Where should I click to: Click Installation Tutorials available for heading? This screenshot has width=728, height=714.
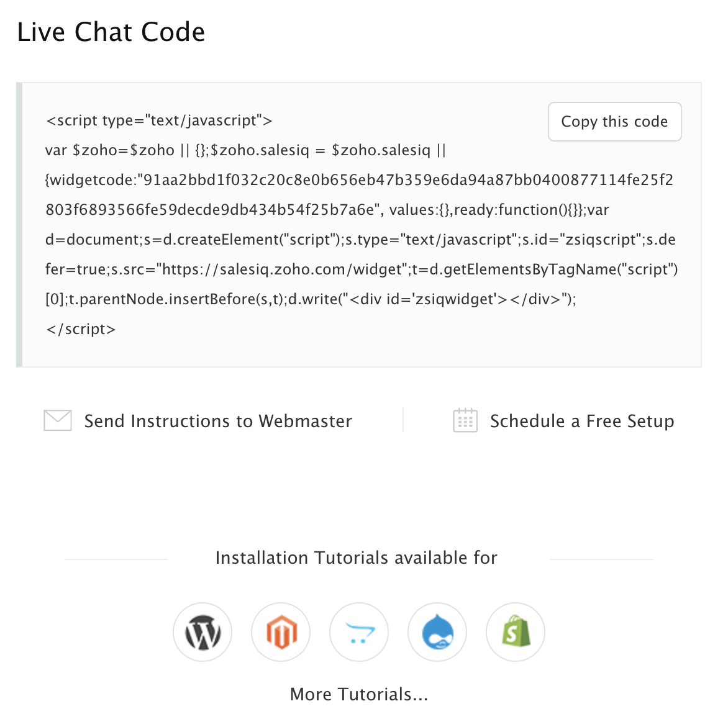pos(357,558)
